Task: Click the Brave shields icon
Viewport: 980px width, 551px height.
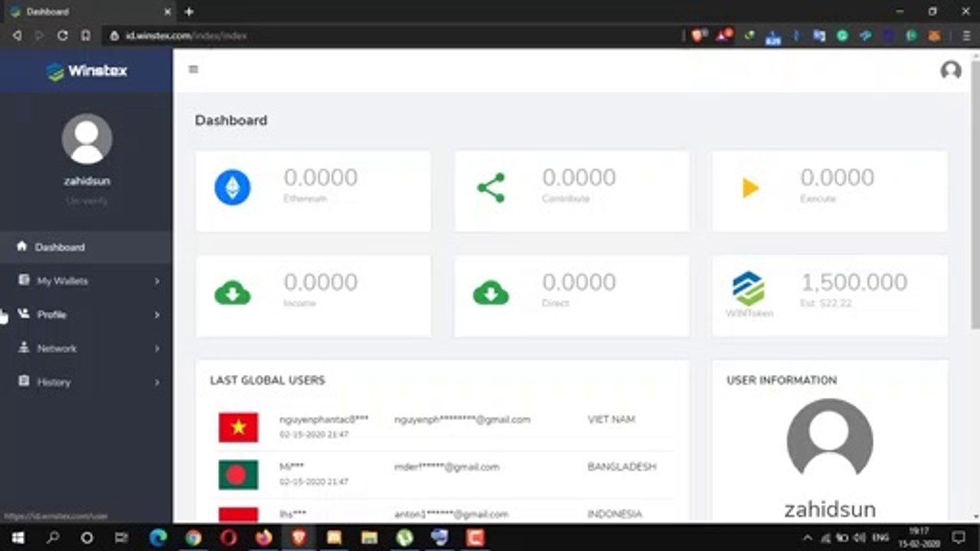Action: (698, 35)
